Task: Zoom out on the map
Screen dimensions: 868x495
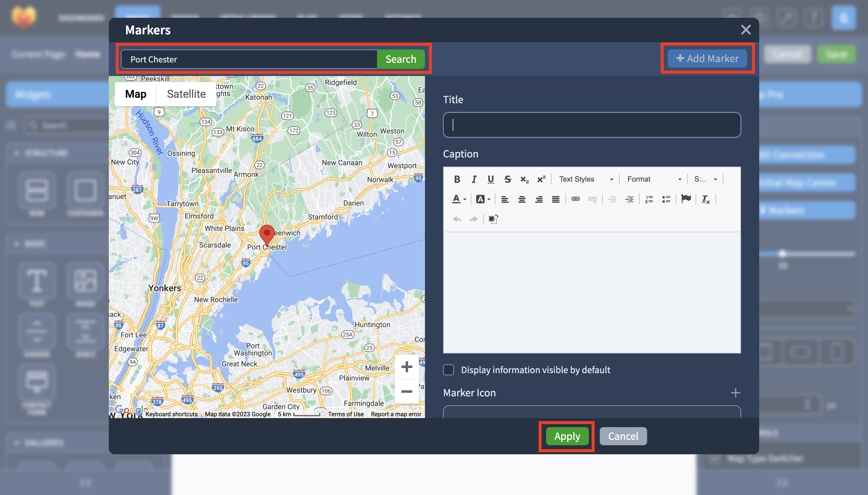Action: point(407,391)
